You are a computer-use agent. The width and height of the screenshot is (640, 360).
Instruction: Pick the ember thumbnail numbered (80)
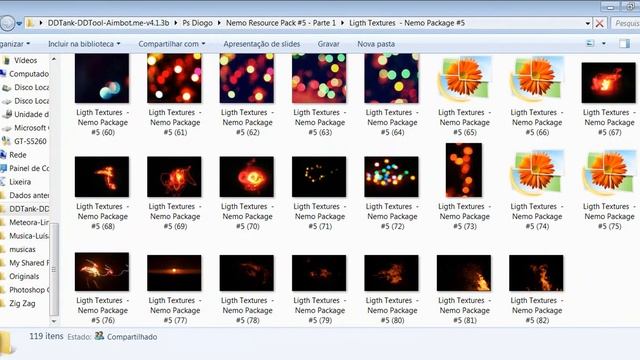[391, 273]
